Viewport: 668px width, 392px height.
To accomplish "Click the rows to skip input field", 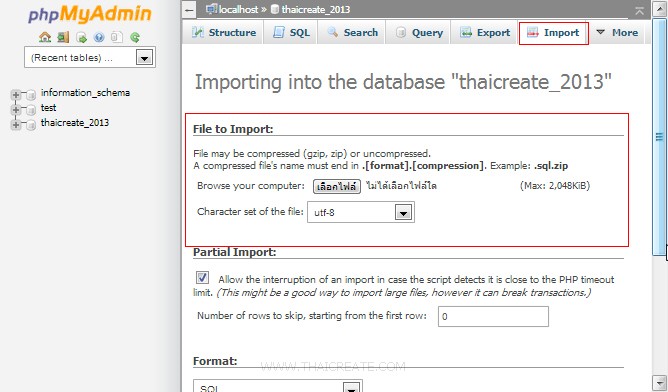I will click(493, 317).
